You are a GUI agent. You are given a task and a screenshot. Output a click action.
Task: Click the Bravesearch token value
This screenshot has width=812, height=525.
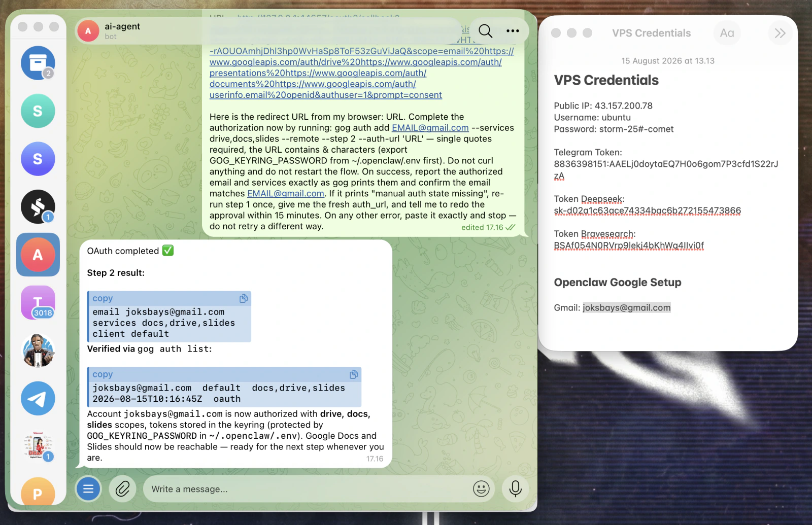pyautogui.click(x=629, y=246)
